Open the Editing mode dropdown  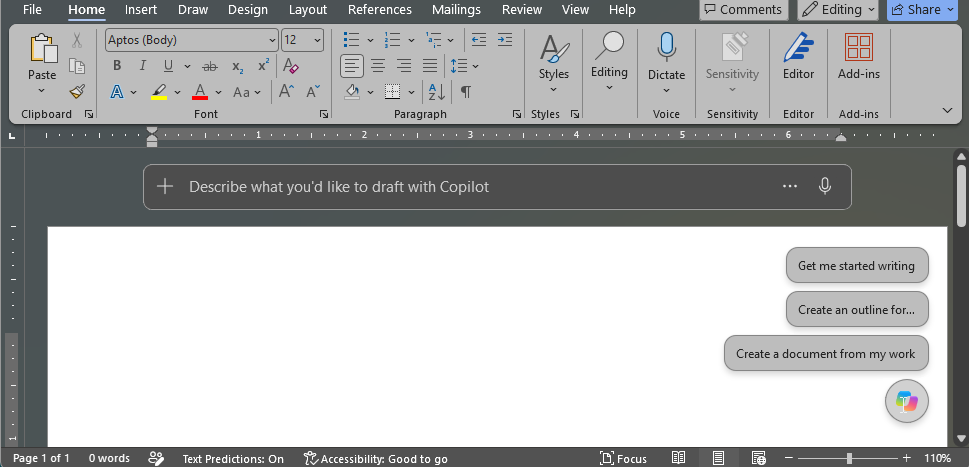click(x=838, y=9)
